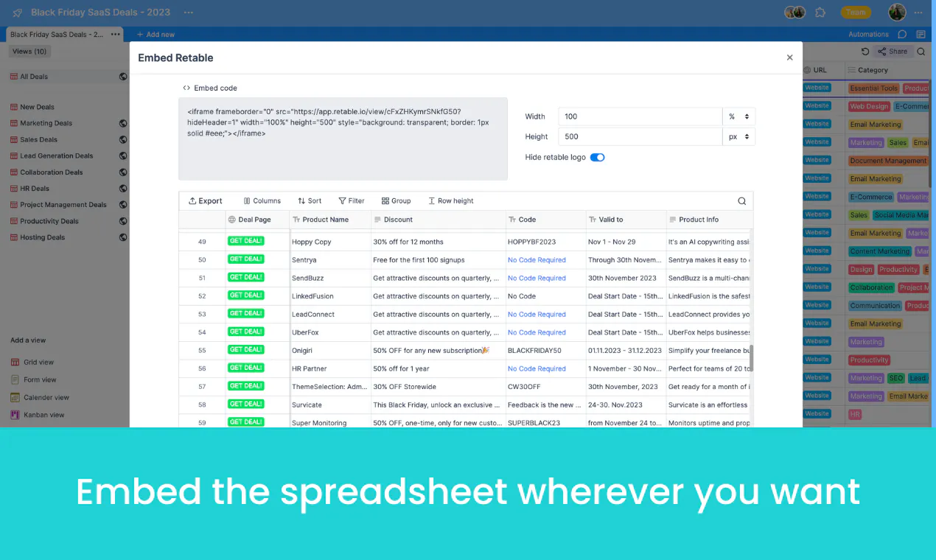Select the New Deals view
The width and height of the screenshot is (936, 560).
(x=37, y=107)
